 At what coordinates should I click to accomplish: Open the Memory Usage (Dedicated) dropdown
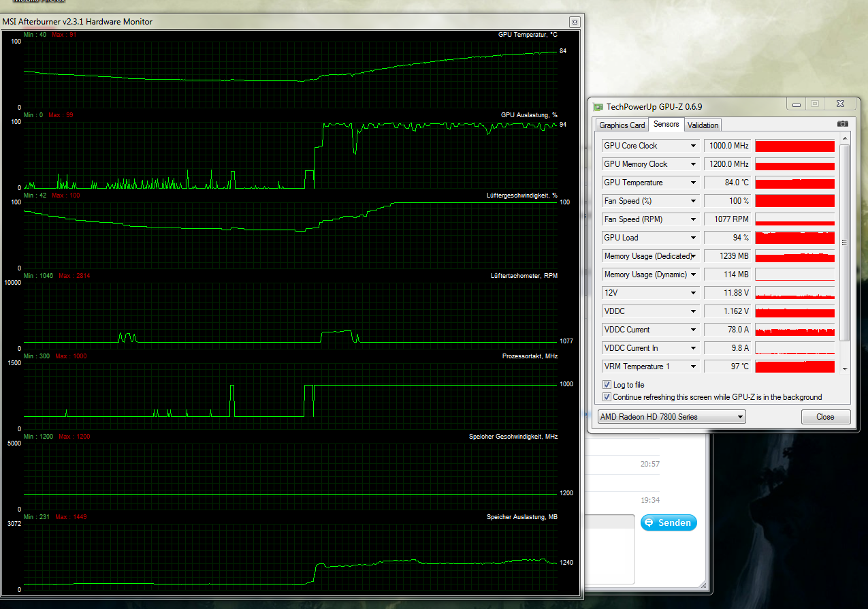pos(693,256)
